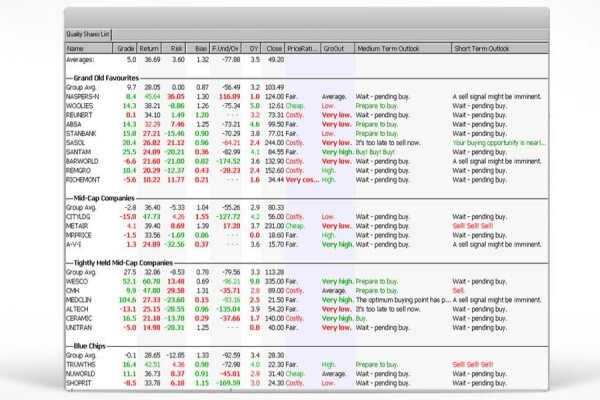
Task: Click SASOL's 'Your buying opportunity is near' text
Action: click(499, 143)
